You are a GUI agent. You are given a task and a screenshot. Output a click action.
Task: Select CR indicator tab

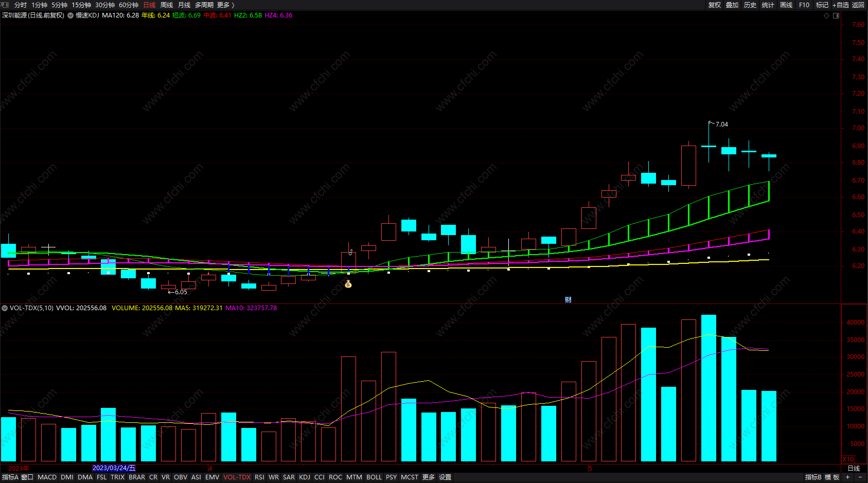[153, 477]
